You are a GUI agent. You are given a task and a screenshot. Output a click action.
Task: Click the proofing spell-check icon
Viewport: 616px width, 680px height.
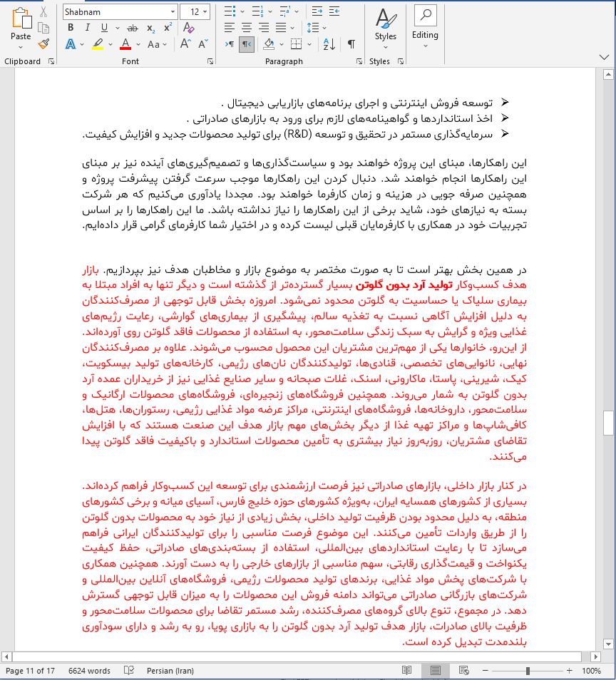coord(129,671)
